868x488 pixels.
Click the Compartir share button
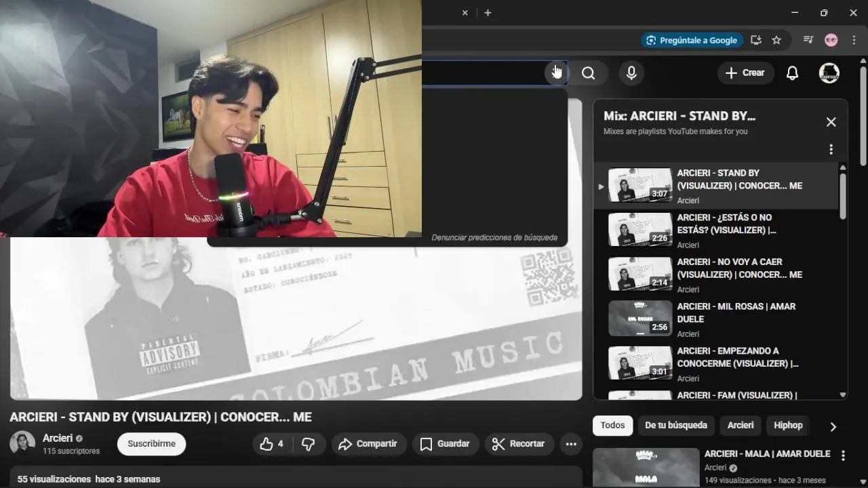click(368, 444)
